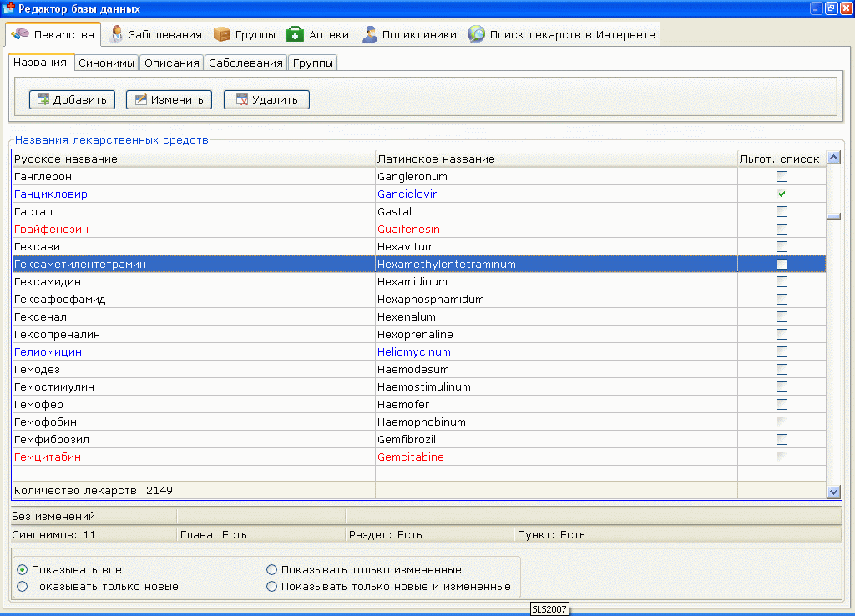This screenshot has height=616, width=855.
Task: Select the Гексамидин row
Action: point(419,282)
